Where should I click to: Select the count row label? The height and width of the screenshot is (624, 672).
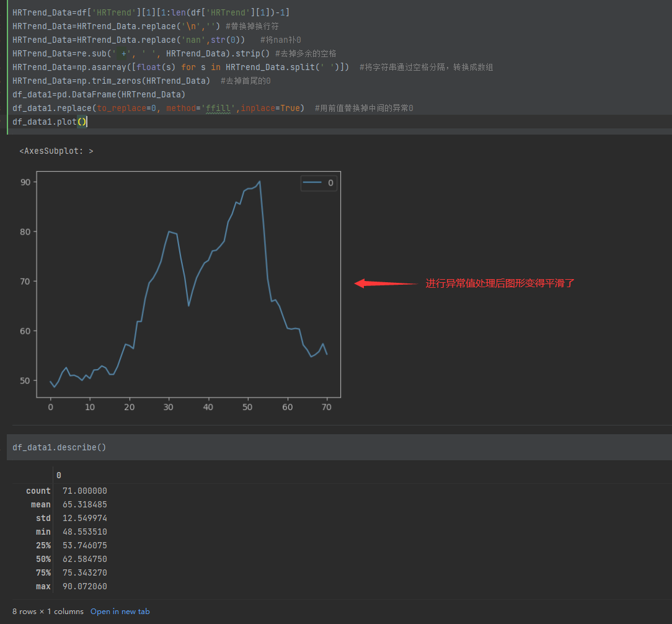click(38, 491)
